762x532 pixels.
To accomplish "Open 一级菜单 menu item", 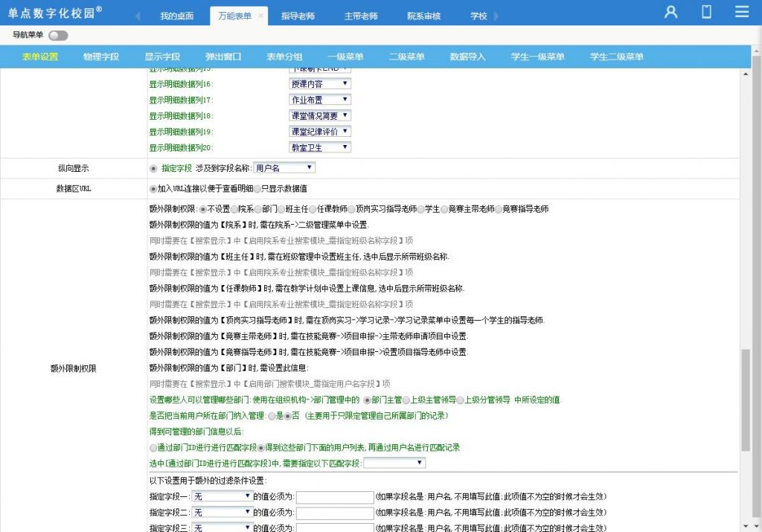I will [345, 57].
